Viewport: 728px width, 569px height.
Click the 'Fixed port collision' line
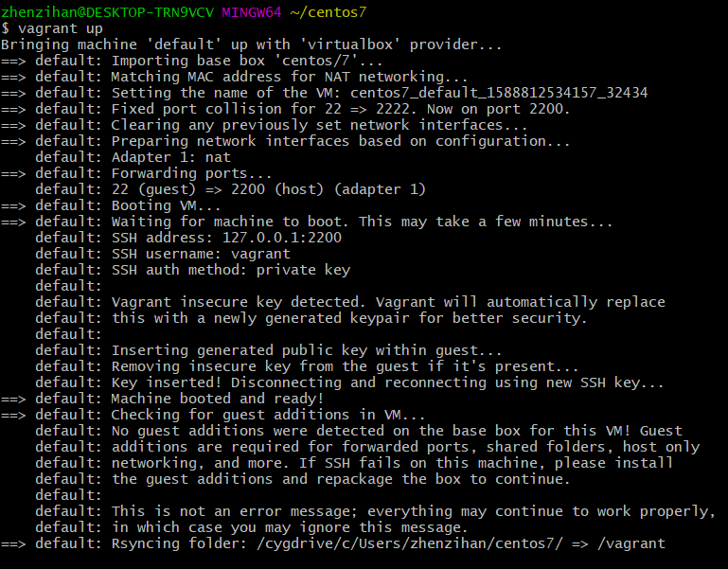[286, 109]
